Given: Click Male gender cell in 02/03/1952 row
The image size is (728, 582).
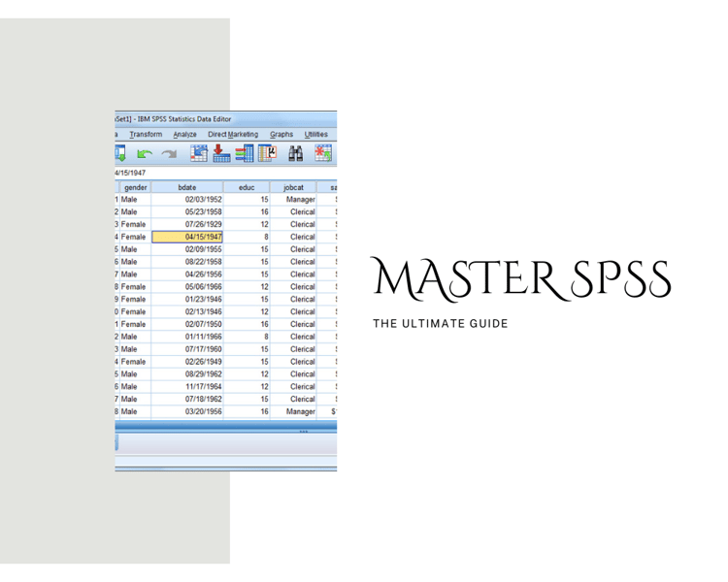Looking at the screenshot, I should [x=136, y=200].
